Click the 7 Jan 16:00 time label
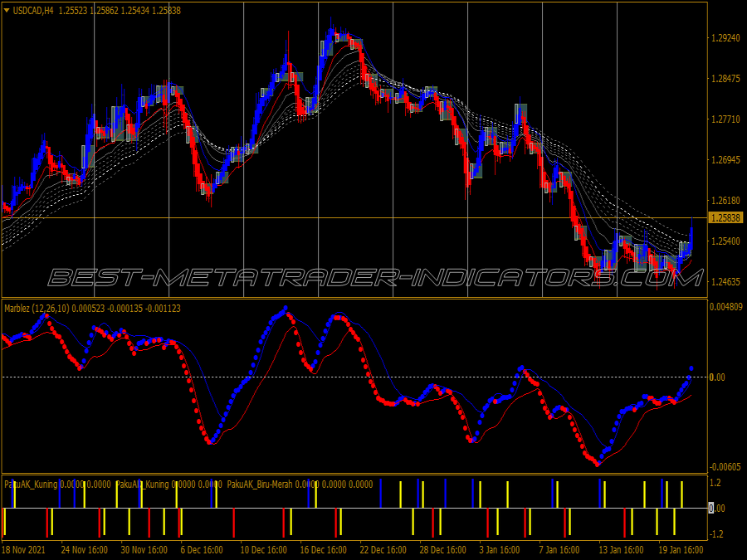The width and height of the screenshot is (747, 560). click(x=559, y=549)
